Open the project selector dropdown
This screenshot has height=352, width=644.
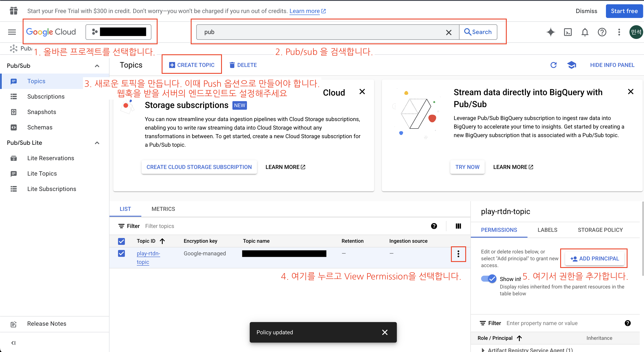click(x=118, y=32)
